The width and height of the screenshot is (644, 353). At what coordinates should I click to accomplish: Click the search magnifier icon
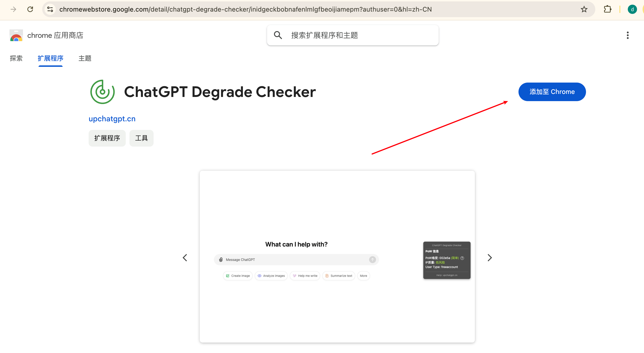point(278,35)
